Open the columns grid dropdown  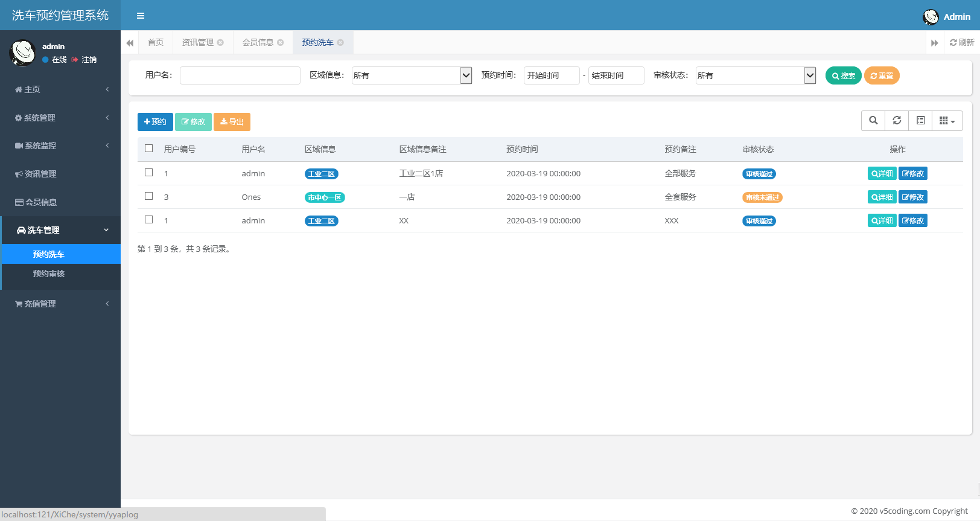947,121
